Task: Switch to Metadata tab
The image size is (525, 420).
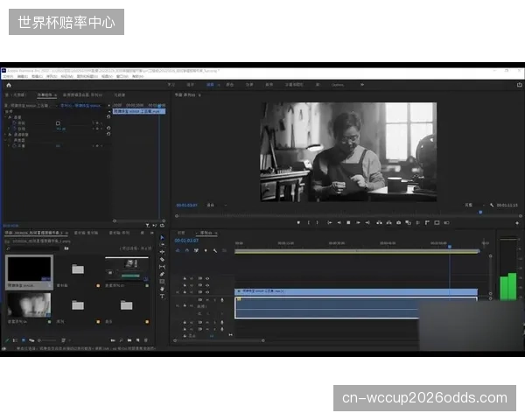Action: (x=119, y=95)
